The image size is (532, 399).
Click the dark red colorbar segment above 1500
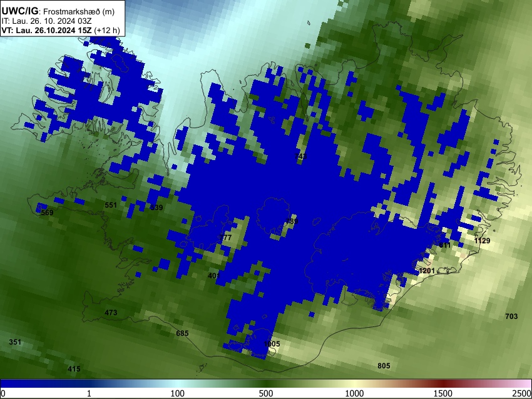443,383
